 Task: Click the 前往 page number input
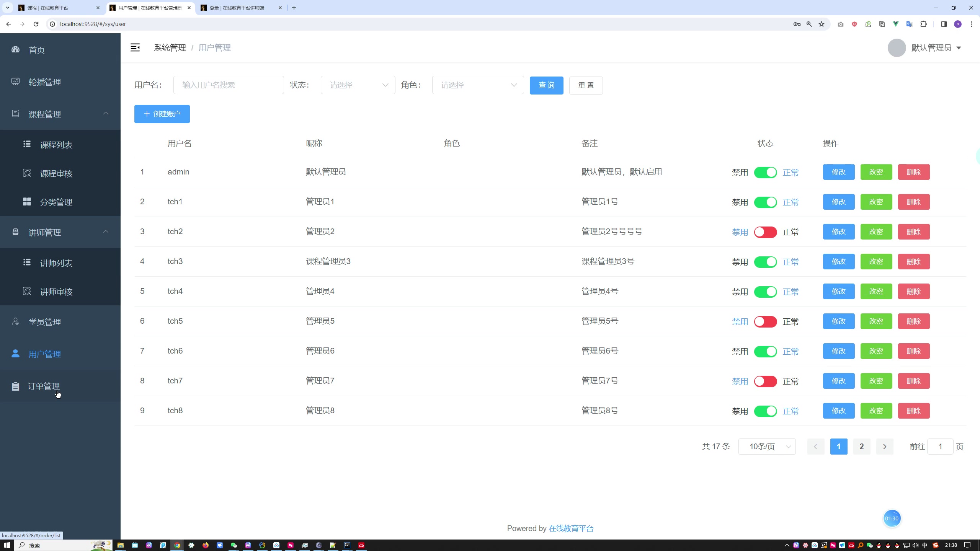(940, 447)
